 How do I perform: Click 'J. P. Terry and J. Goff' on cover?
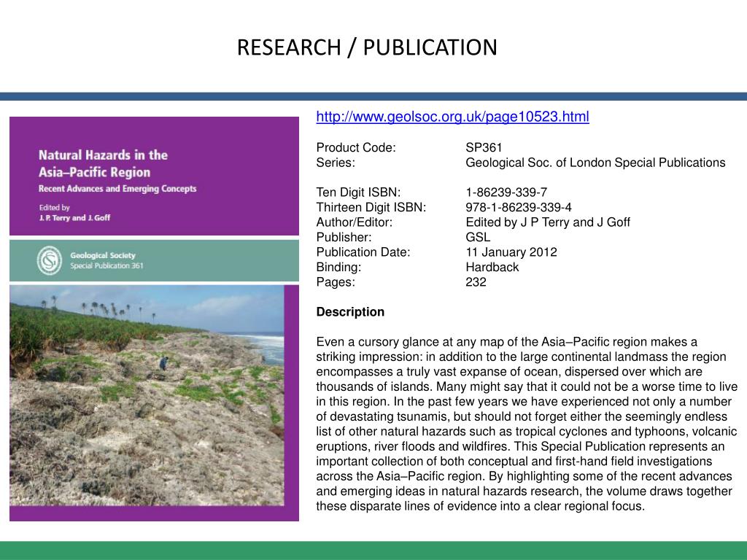(74, 217)
